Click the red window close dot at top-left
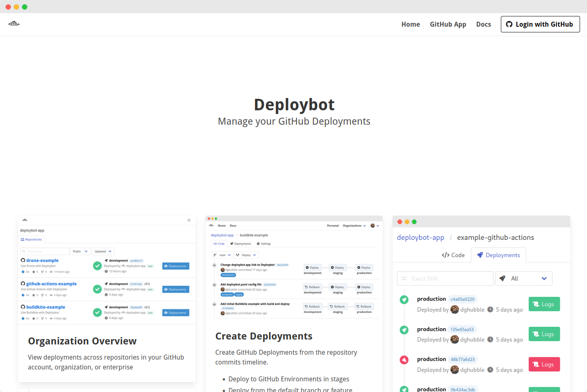587x392 pixels. tap(8, 7)
